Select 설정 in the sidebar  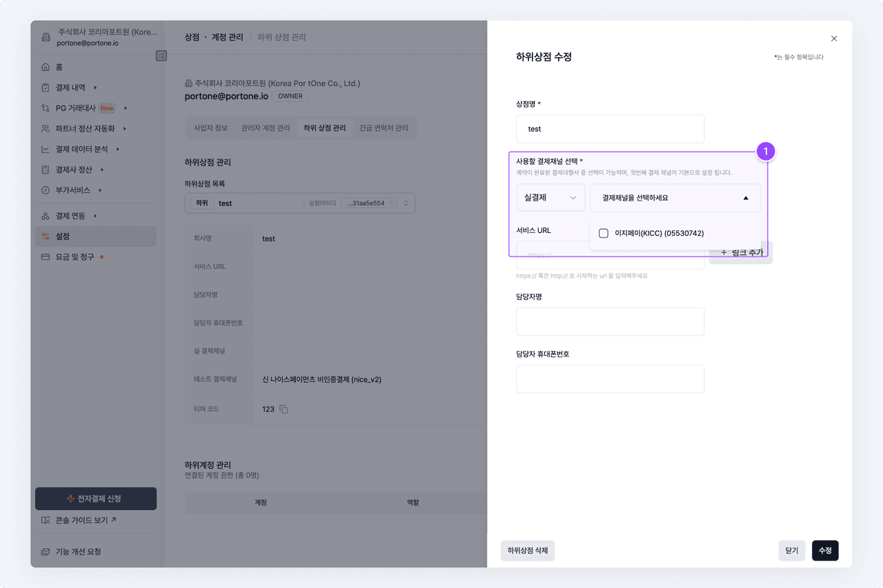click(x=63, y=236)
